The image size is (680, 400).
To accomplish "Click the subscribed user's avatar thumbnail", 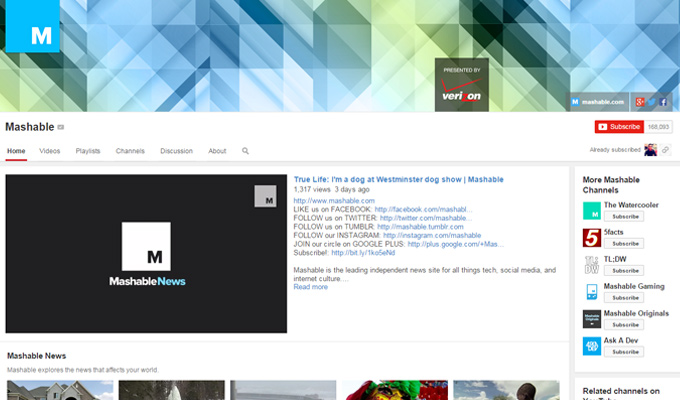I will (x=651, y=150).
